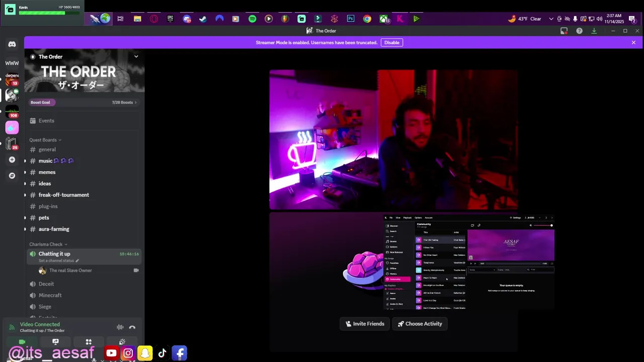Click Video Connected status text
The width and height of the screenshot is (644, 362).
(40, 324)
